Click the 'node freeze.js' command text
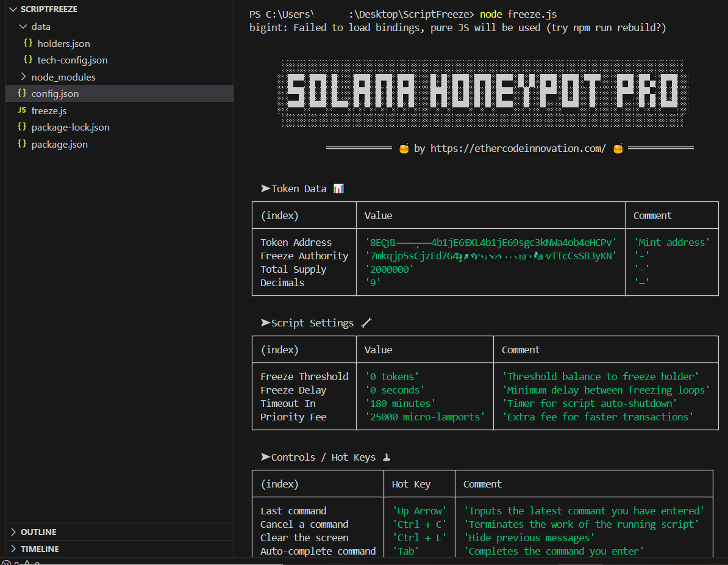 518,15
